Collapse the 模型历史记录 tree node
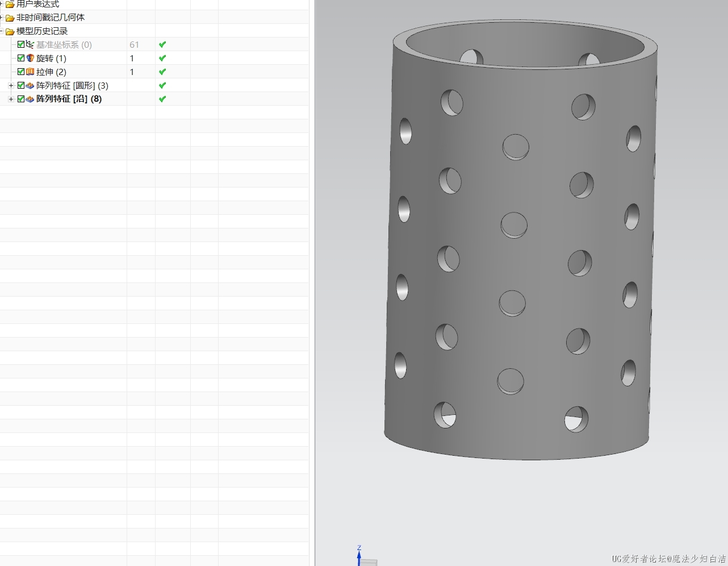The width and height of the screenshot is (728, 566). 2,31
